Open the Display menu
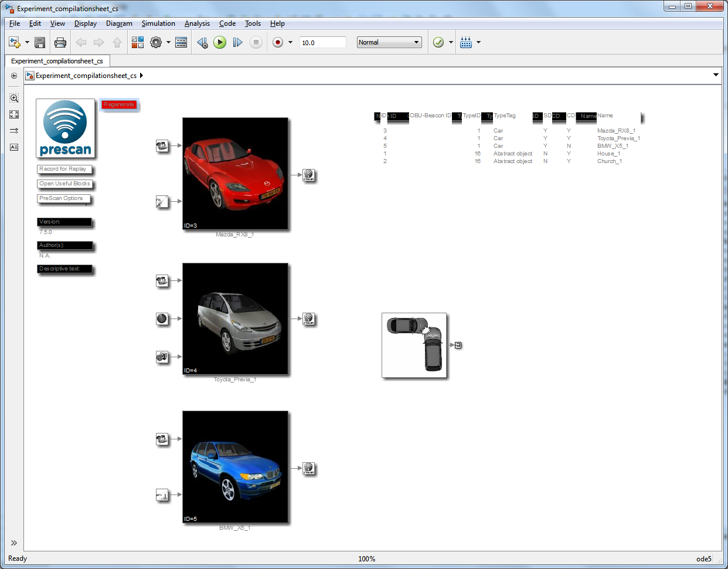This screenshot has height=569, width=728. point(86,23)
